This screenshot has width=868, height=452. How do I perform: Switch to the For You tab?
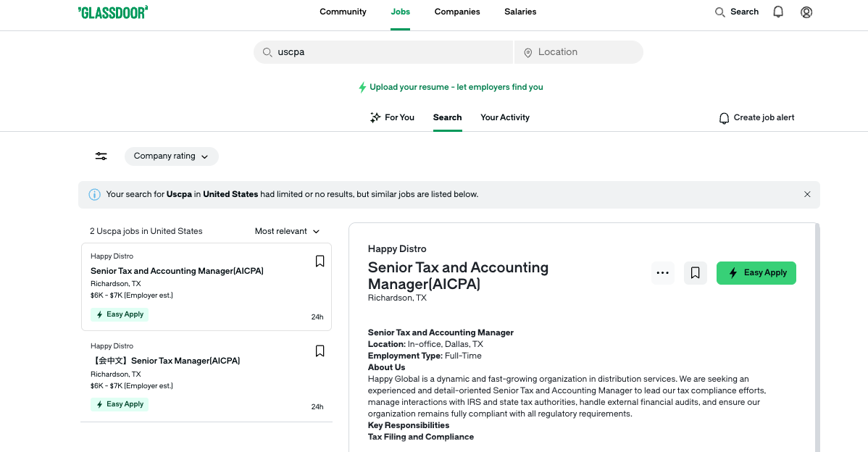pyautogui.click(x=392, y=117)
